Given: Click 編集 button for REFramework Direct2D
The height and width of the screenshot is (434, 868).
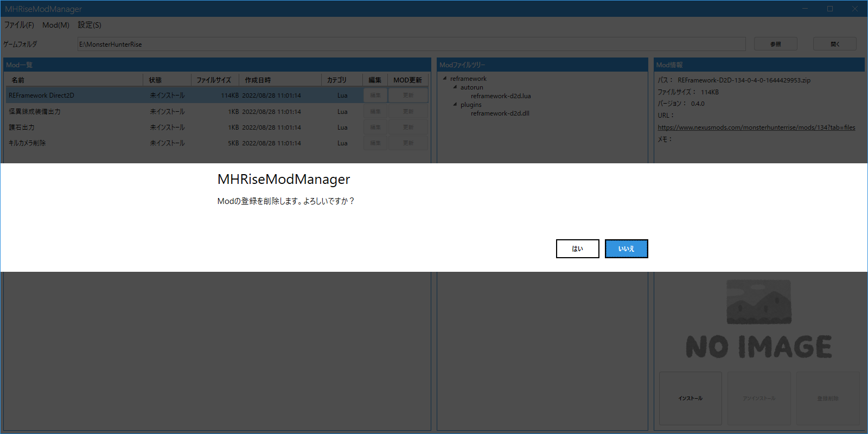Looking at the screenshot, I should coord(375,95).
